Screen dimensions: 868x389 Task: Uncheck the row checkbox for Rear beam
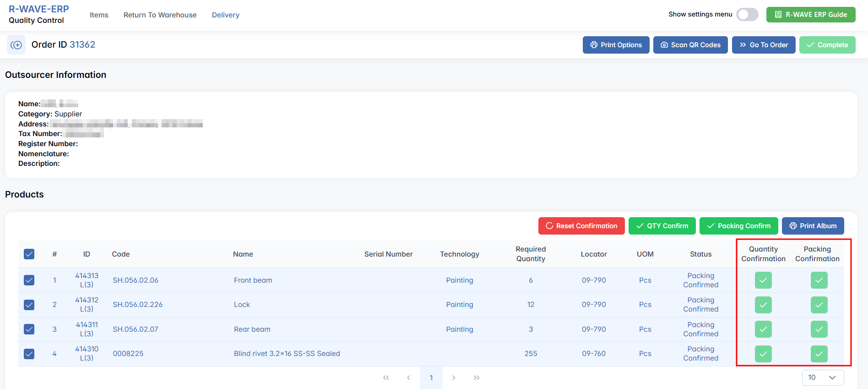[29, 329]
